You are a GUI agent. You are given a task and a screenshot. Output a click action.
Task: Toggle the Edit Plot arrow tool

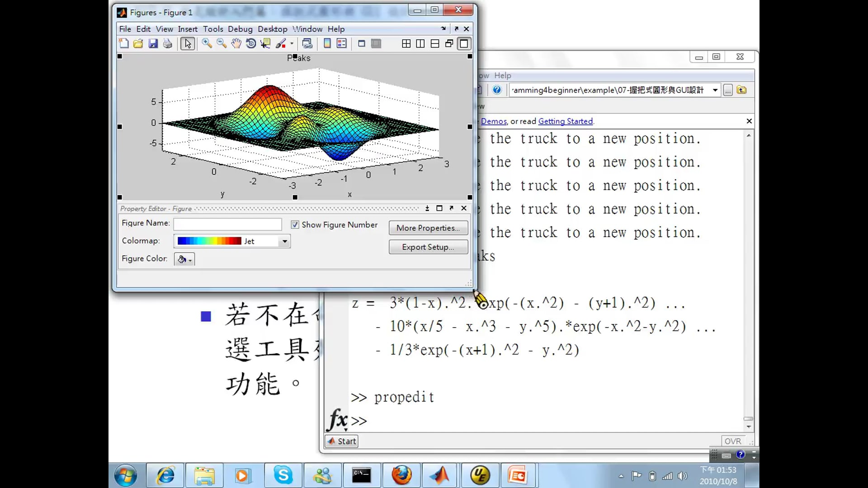point(187,43)
